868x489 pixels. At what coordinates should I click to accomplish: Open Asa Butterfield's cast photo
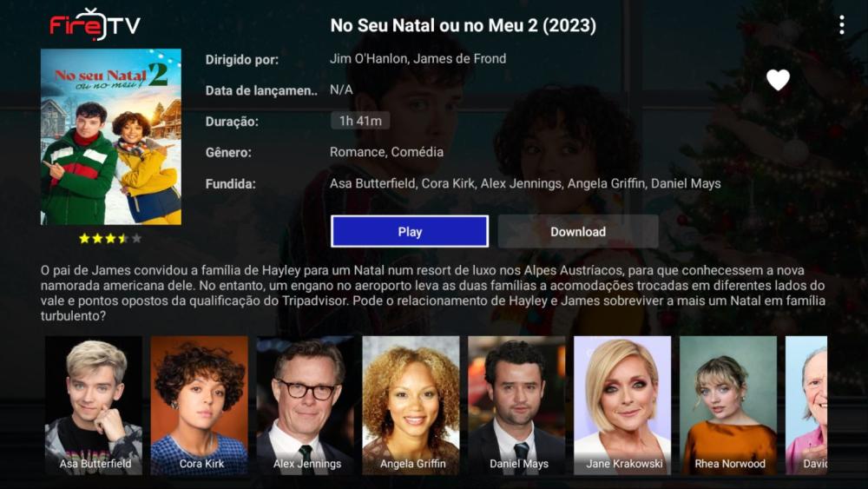click(94, 406)
